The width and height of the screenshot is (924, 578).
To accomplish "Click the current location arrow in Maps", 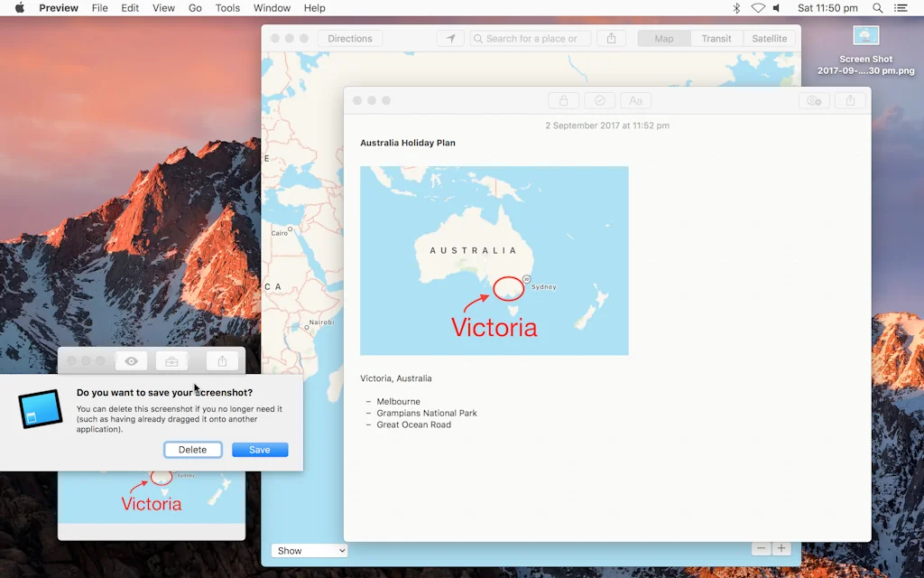I will [450, 39].
